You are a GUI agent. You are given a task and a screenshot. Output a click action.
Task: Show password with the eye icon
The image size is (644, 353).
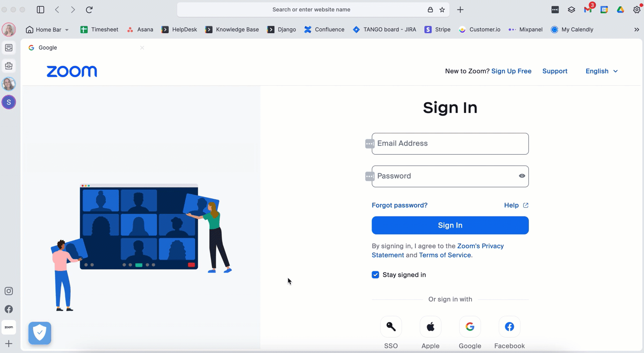pos(522,176)
